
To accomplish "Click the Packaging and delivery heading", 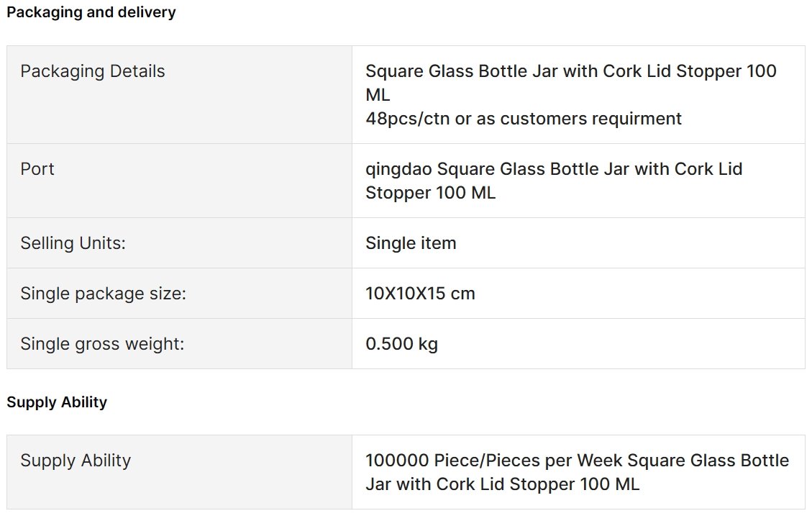I will click(x=91, y=12).
